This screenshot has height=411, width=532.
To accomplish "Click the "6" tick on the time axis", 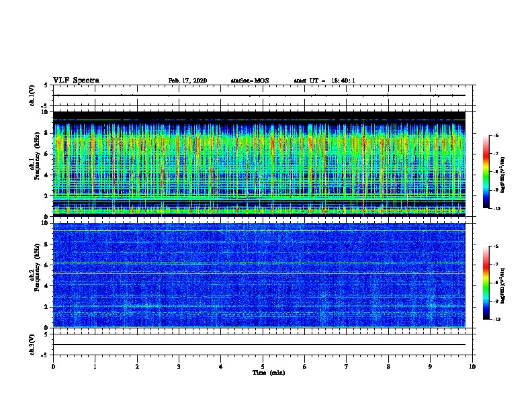I will pos(305,367).
